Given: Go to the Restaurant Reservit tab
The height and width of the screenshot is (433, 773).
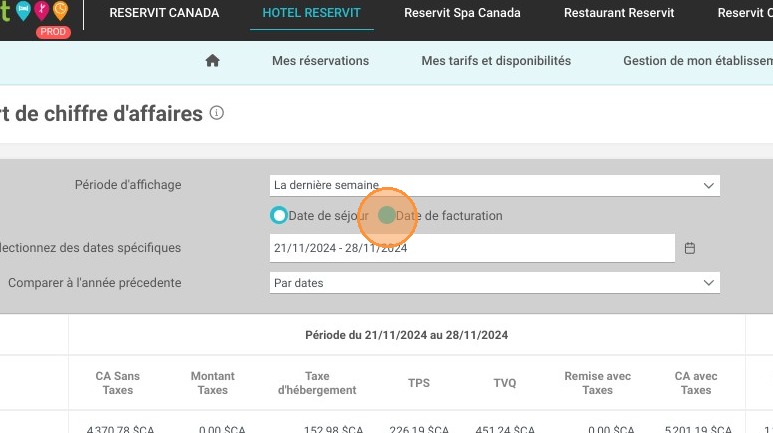Looking at the screenshot, I should point(619,13).
